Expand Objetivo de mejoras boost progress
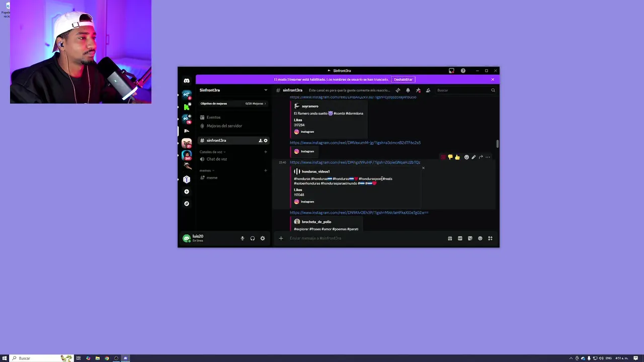The height and width of the screenshot is (362, 644). tap(233, 104)
